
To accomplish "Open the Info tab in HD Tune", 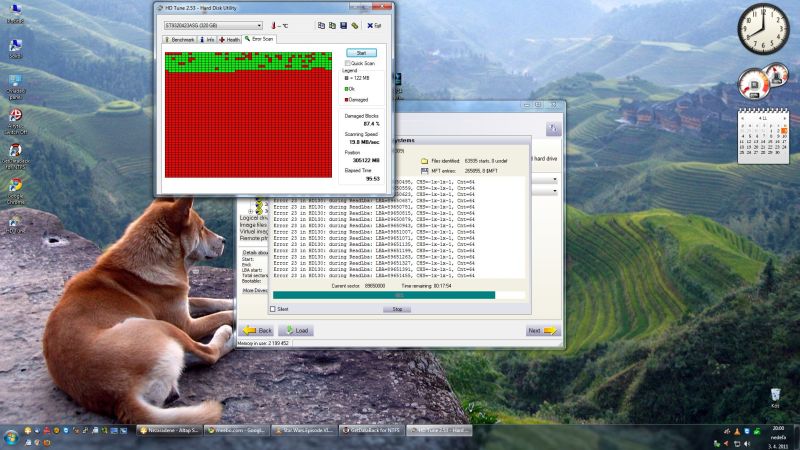I will pyautogui.click(x=208, y=39).
